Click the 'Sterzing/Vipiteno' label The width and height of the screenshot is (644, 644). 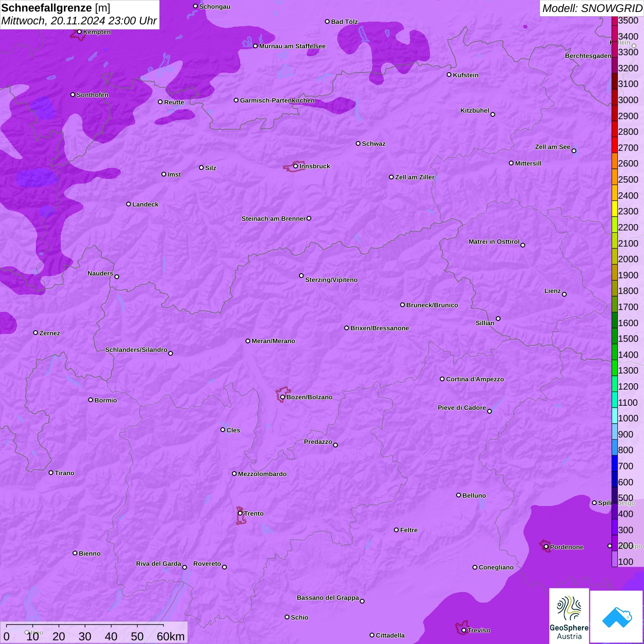pyautogui.click(x=332, y=280)
